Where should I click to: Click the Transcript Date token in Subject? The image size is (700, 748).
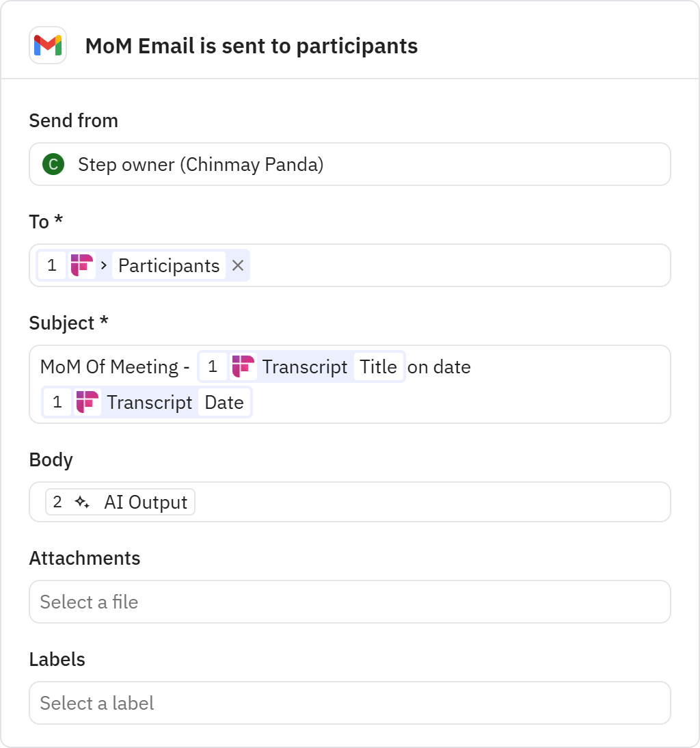150,403
